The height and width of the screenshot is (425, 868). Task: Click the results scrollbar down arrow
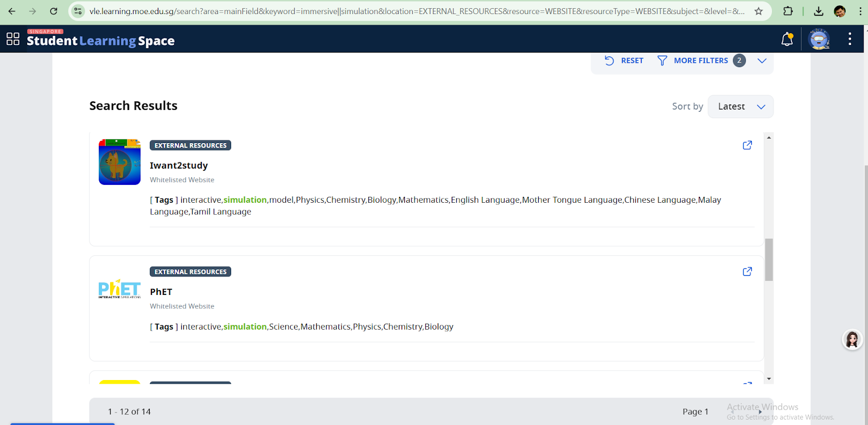tap(769, 378)
